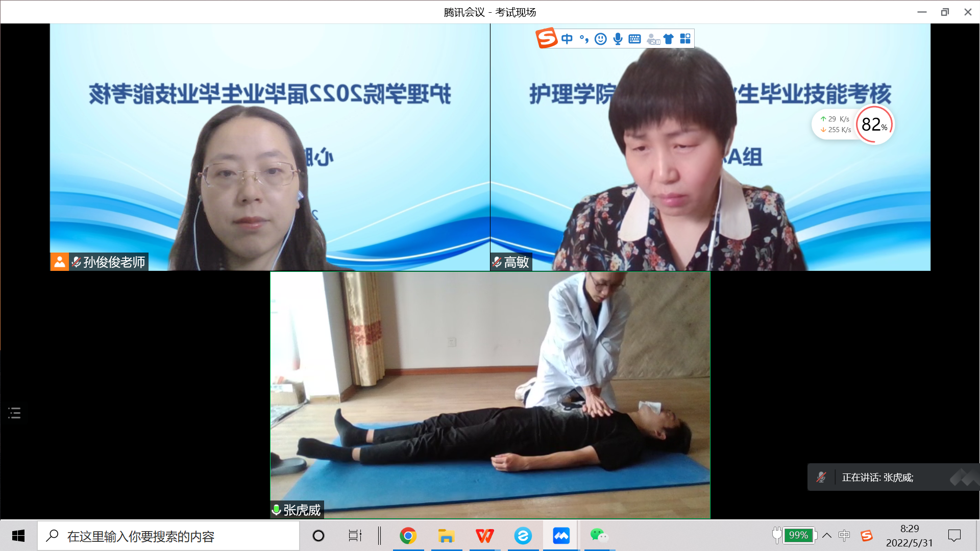Open Sogou skin t-shirt icon
The height and width of the screenshot is (551, 980).
click(x=669, y=39)
